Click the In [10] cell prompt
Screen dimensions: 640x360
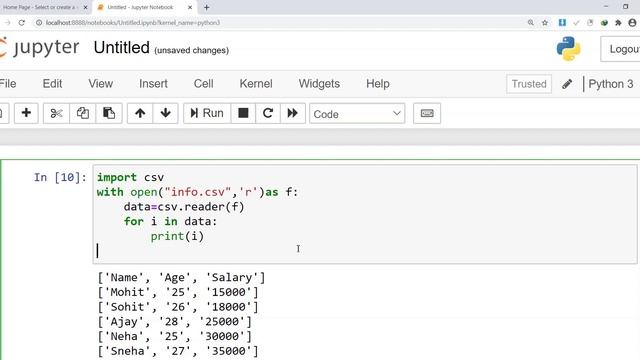pos(60,178)
